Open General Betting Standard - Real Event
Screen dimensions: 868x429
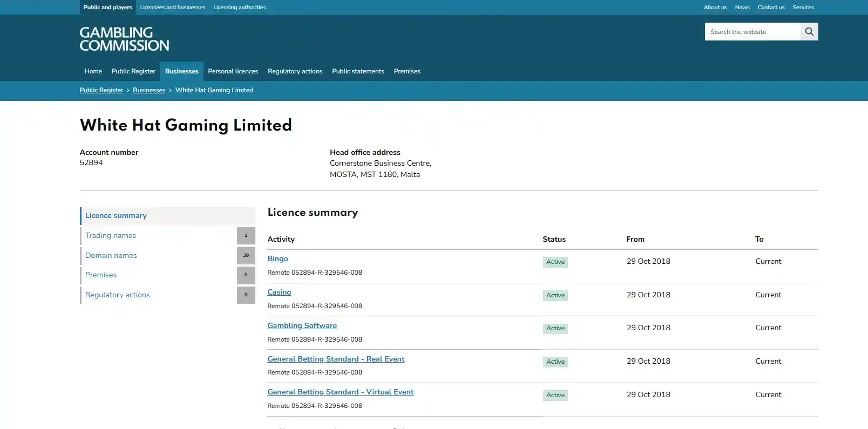(336, 359)
